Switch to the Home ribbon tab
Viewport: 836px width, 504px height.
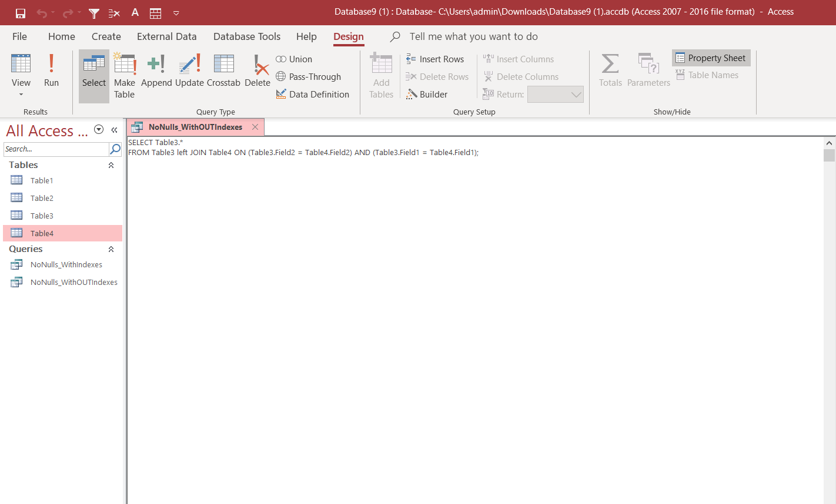(62, 36)
